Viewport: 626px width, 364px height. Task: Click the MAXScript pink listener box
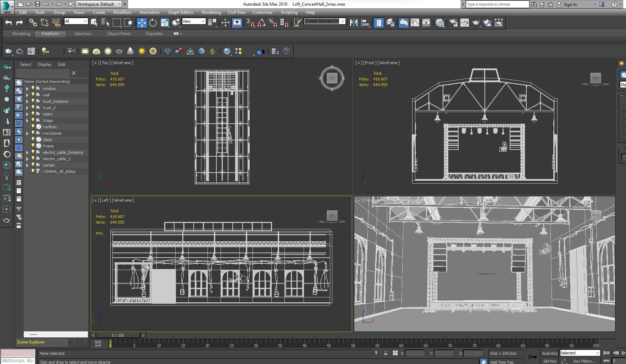(x=18, y=353)
